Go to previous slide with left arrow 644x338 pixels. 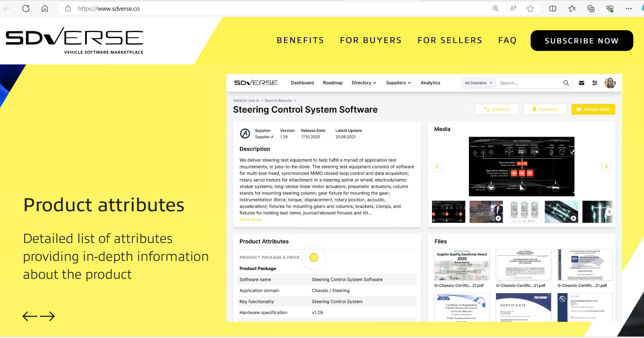tap(30, 316)
